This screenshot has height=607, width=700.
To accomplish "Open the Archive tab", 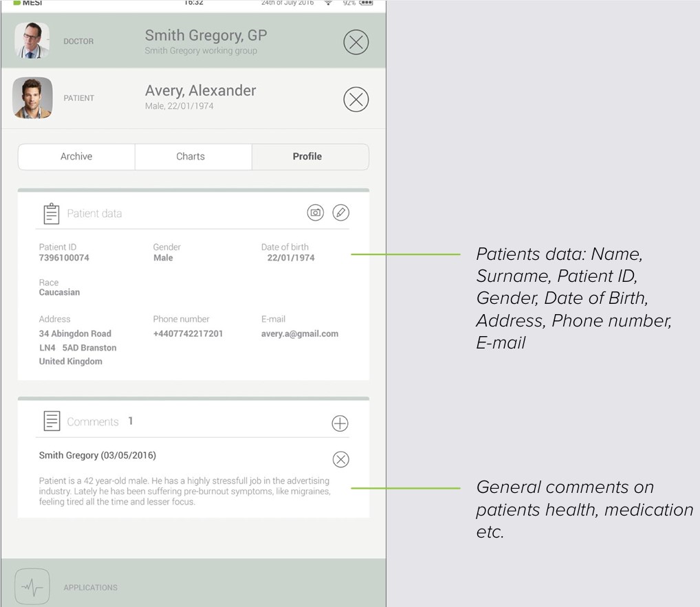I will (76, 157).
